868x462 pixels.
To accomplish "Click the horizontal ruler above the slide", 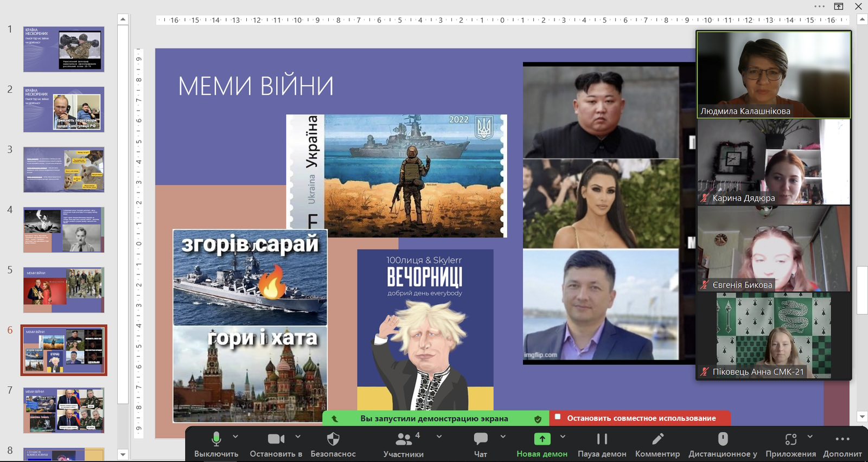I will pyautogui.click(x=503, y=20).
